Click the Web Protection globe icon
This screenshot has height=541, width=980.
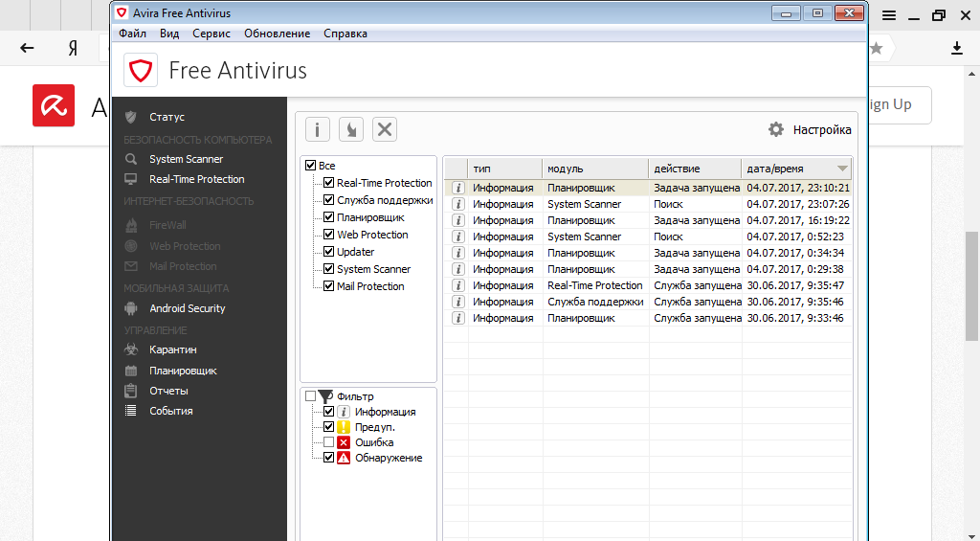coord(130,246)
